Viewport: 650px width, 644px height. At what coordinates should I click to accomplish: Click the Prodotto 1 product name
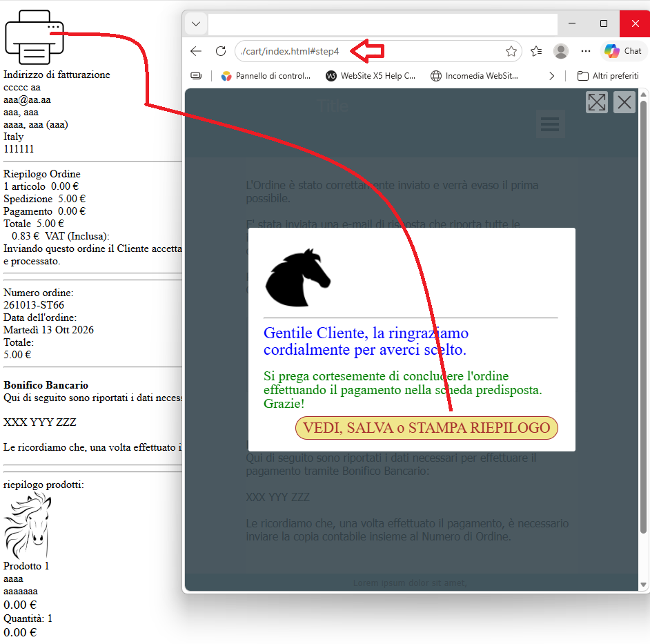click(x=26, y=566)
